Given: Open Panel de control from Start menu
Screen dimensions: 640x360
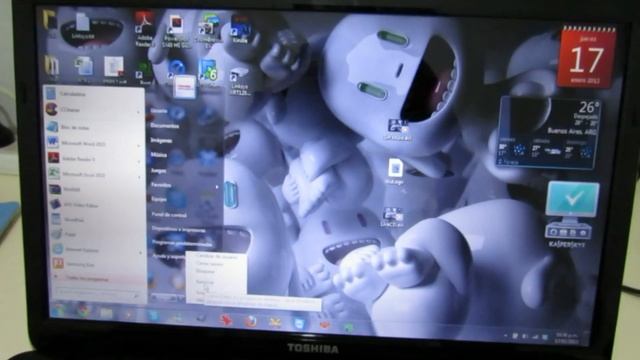Looking at the screenshot, I should [169, 214].
